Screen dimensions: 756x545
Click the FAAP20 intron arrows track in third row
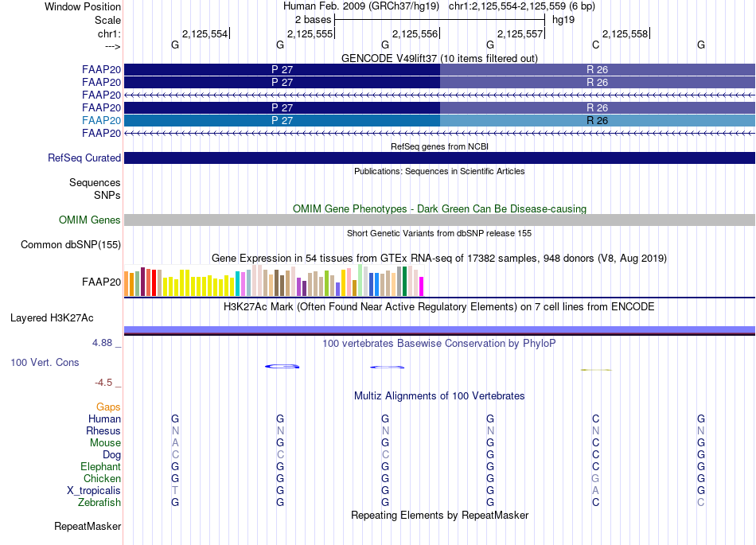click(440, 95)
